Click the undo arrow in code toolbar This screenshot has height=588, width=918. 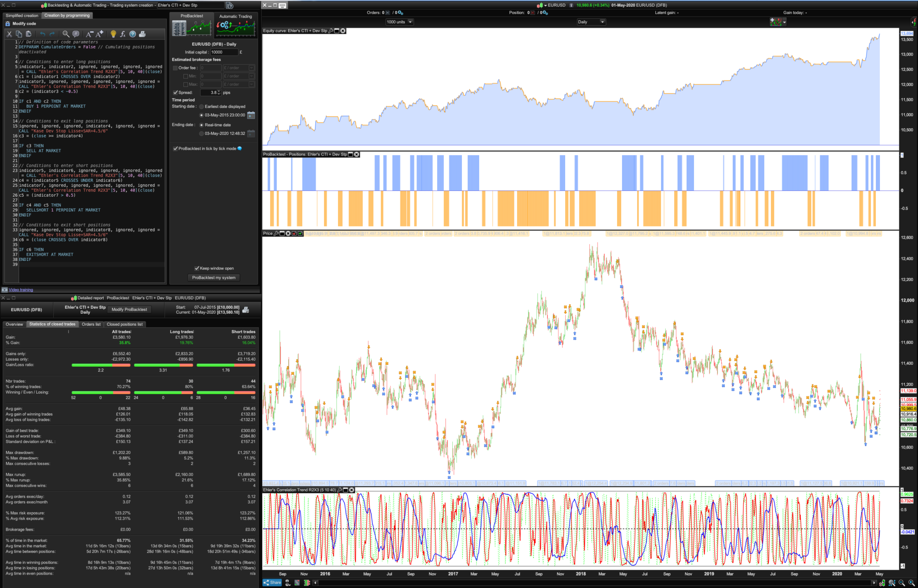[42, 34]
